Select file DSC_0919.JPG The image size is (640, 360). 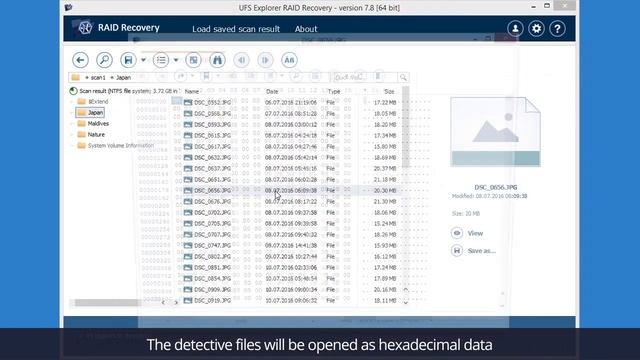pos(212,301)
